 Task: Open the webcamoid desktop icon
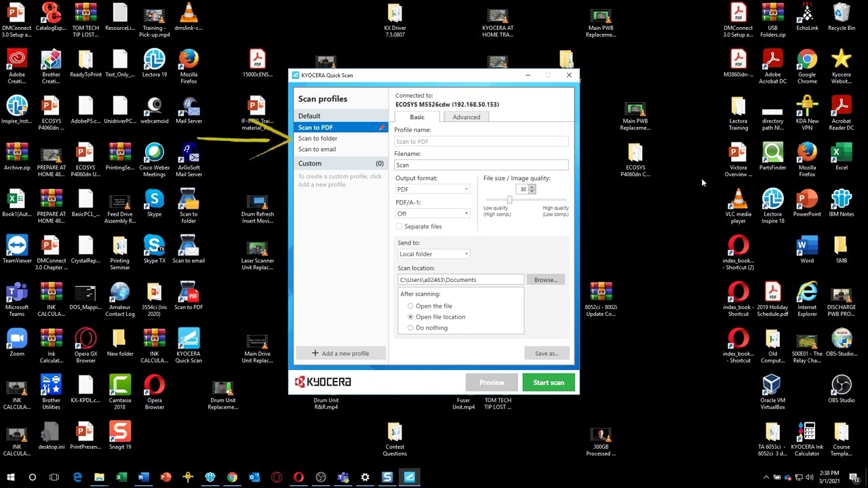point(155,110)
